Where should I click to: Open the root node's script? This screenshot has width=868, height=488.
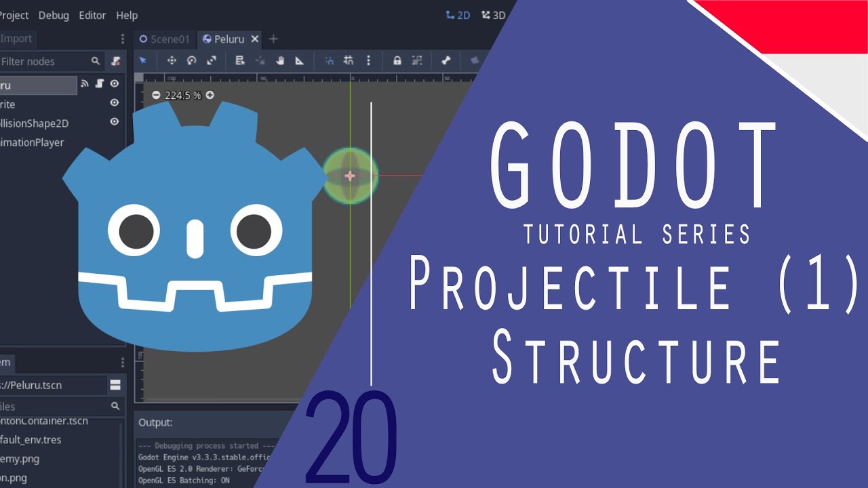click(x=100, y=84)
